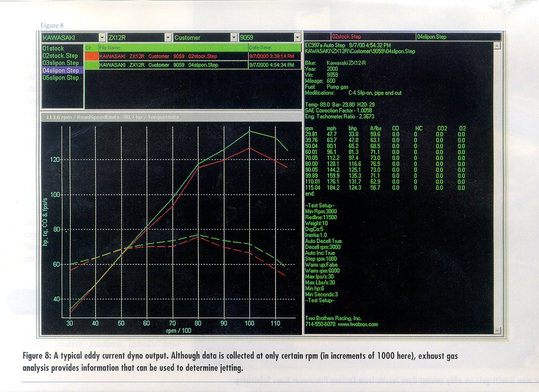Click the red color swatch for 02stock.Step

(x=91, y=56)
